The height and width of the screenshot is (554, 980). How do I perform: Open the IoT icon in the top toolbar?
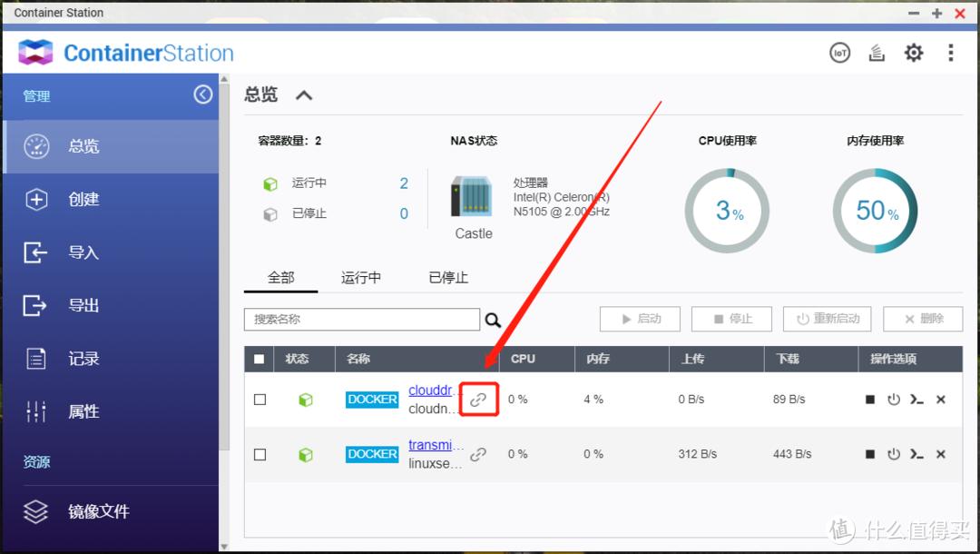point(839,53)
